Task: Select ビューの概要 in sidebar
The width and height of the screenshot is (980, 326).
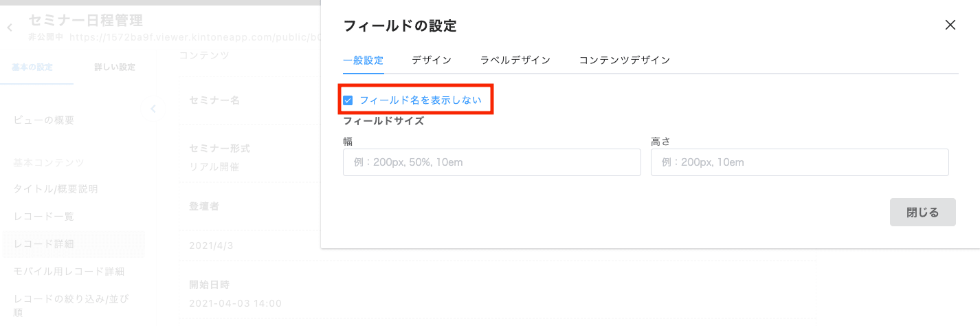Action: pos(44,120)
